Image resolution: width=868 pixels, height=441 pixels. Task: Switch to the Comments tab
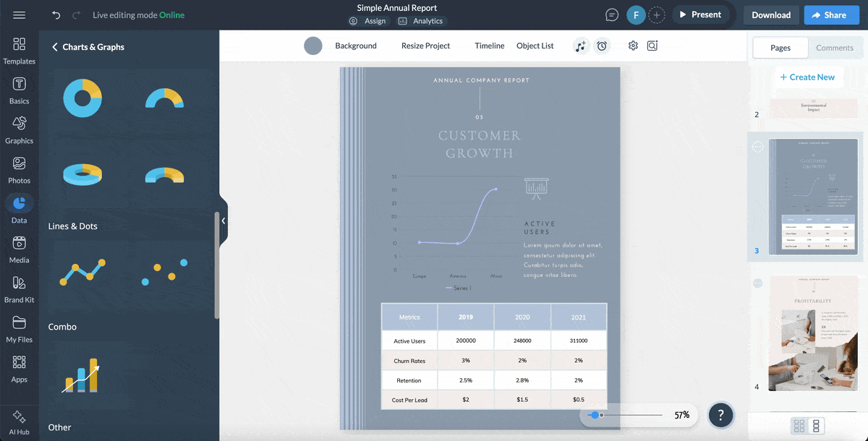(x=835, y=48)
